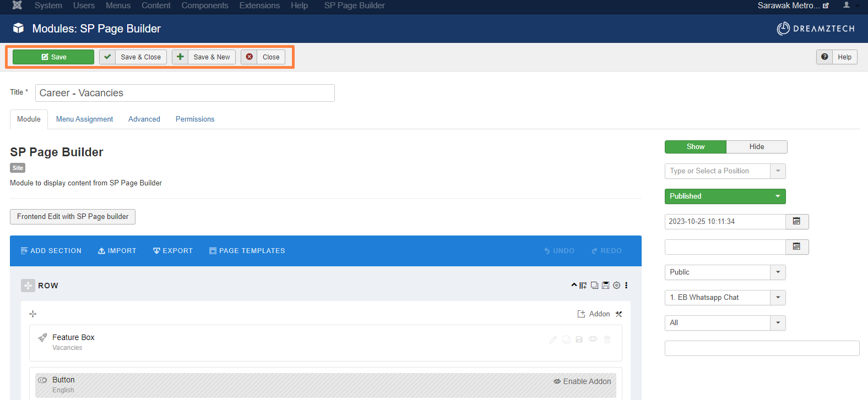
Task: Switch to Menu Assignment tab
Action: [x=84, y=119]
